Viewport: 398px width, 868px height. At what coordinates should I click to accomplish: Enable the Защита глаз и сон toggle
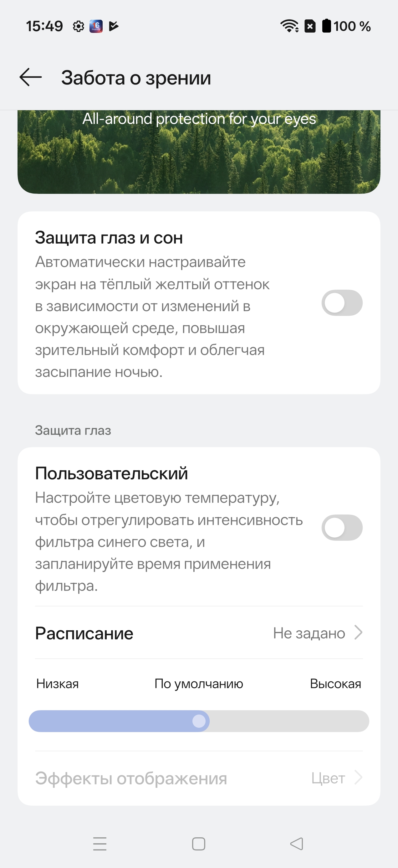[x=342, y=302]
